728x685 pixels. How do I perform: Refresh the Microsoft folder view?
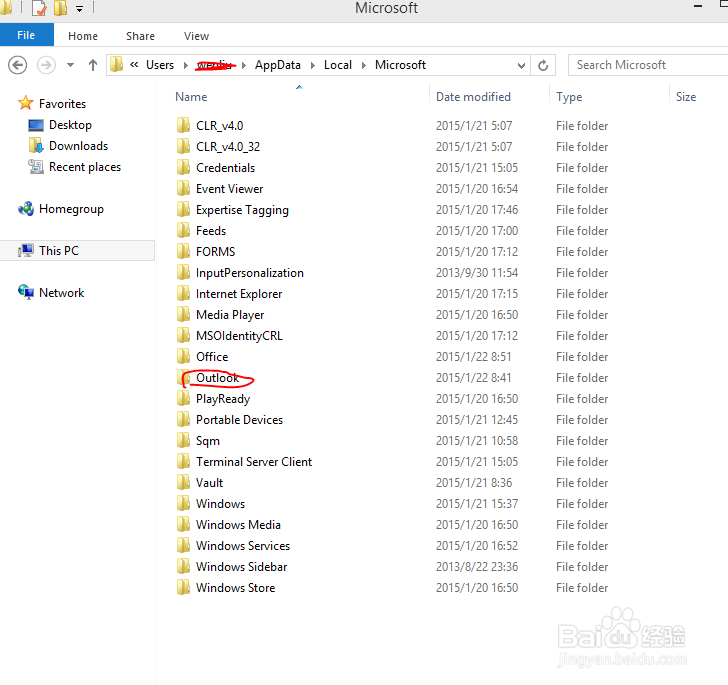pyautogui.click(x=543, y=65)
